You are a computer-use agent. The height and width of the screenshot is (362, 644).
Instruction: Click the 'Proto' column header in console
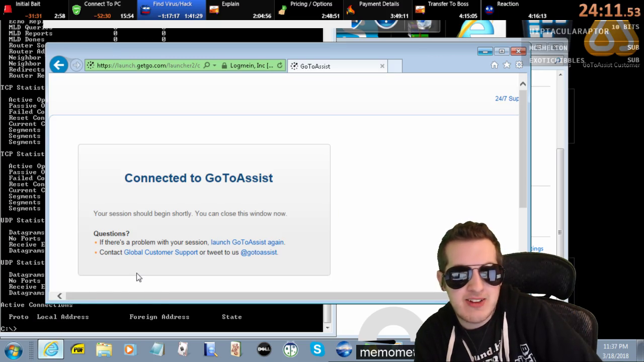(19, 317)
